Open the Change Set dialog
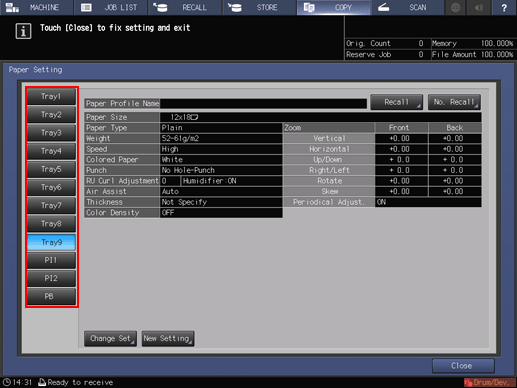 pos(110,339)
